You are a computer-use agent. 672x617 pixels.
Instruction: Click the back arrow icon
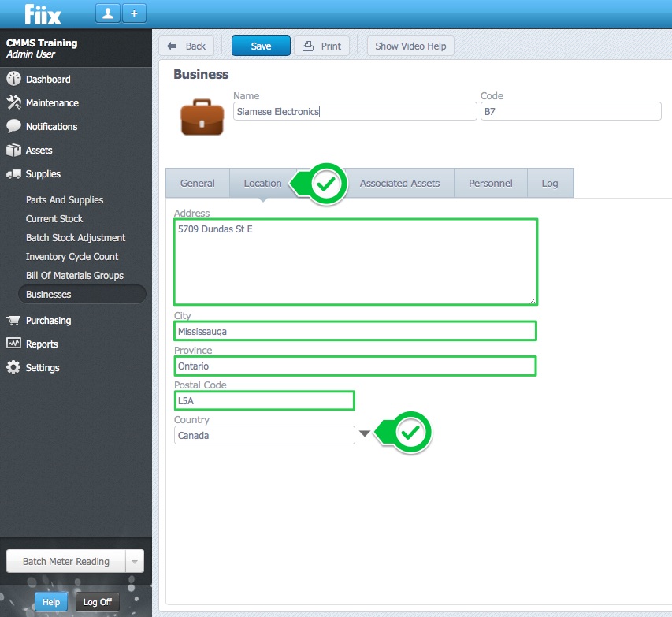(x=172, y=46)
